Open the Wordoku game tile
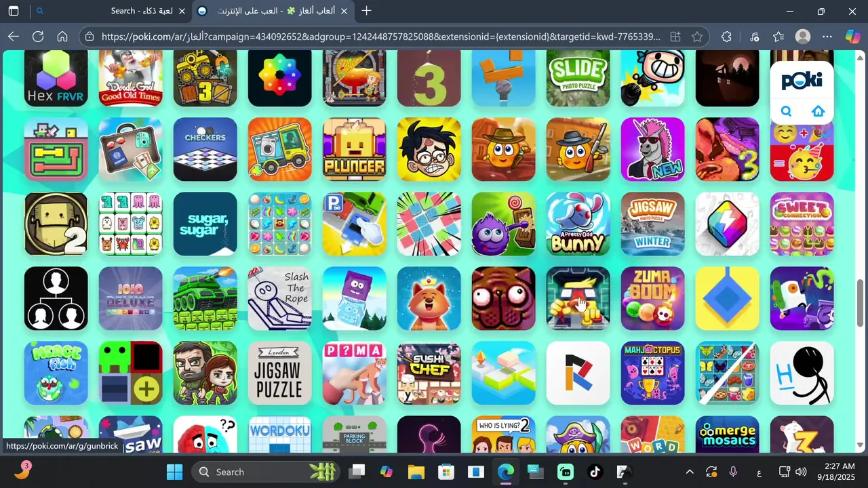868x488 pixels. click(x=279, y=434)
